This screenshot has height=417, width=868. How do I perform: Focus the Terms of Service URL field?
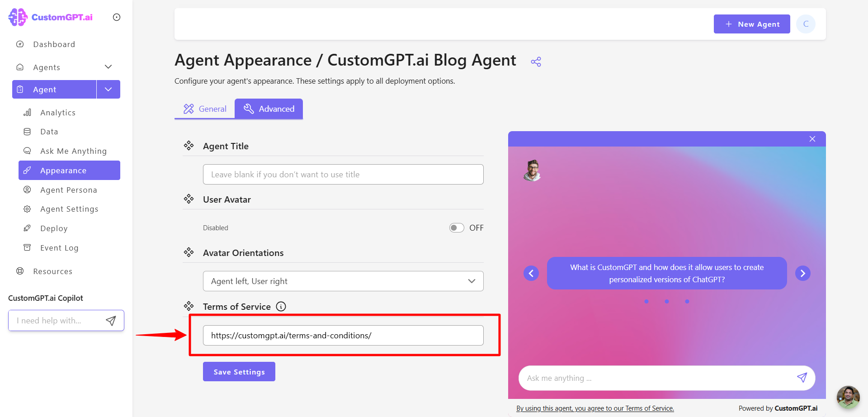343,335
